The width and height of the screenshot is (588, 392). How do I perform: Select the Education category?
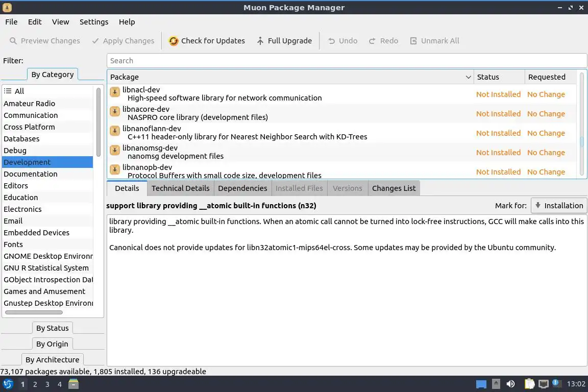(x=47, y=198)
